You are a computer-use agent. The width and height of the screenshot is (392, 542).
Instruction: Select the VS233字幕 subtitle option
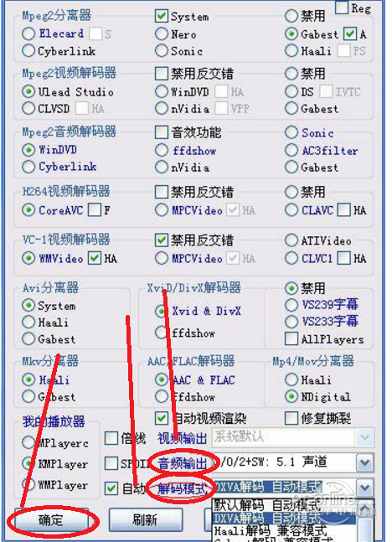click(x=291, y=322)
